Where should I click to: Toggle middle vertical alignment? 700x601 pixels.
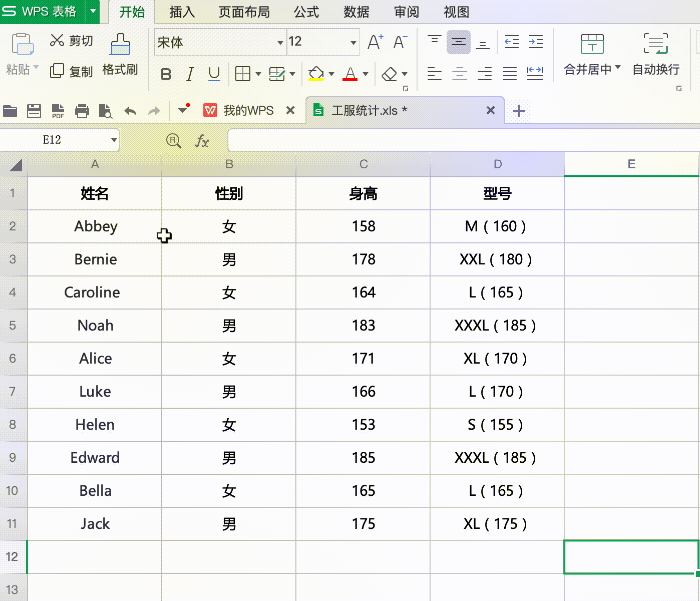458,42
